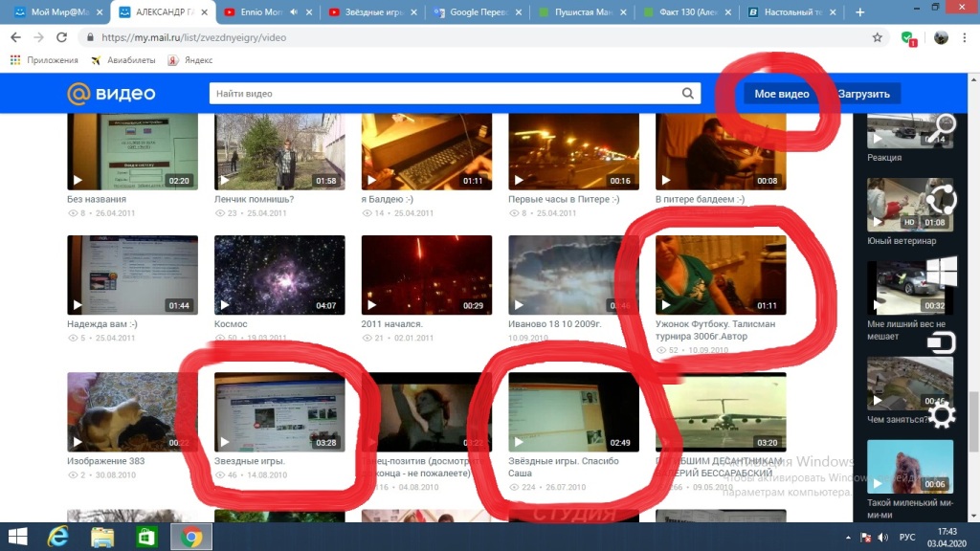Click the Mail.ru видео logo
The width and height of the screenshot is (980, 551).
(111, 94)
